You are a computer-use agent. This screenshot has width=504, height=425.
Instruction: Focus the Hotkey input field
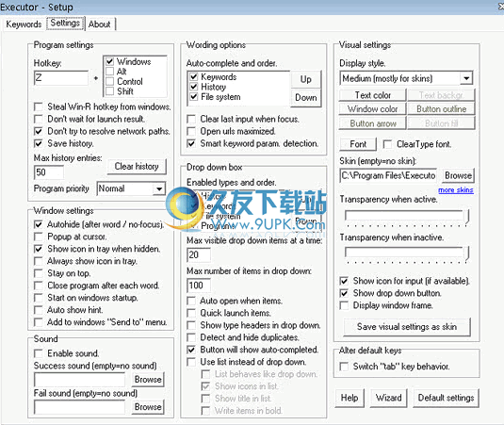pyautogui.click(x=61, y=78)
